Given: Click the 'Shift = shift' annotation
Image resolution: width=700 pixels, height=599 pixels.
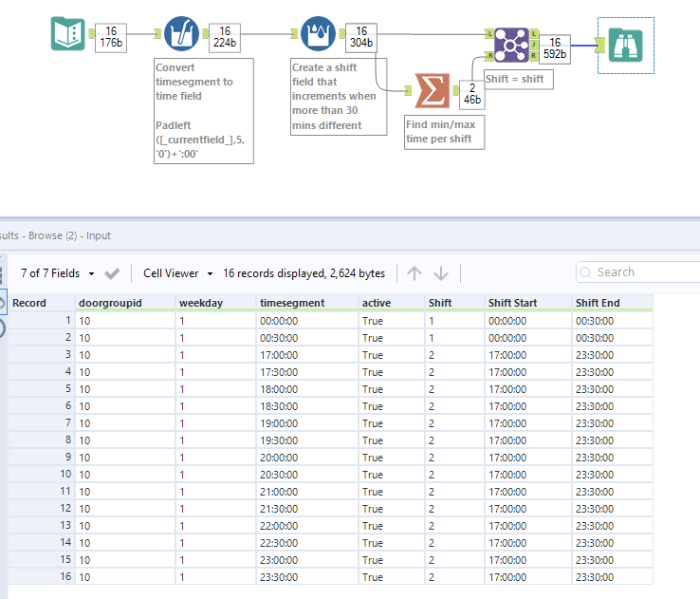Looking at the screenshot, I should [517, 79].
